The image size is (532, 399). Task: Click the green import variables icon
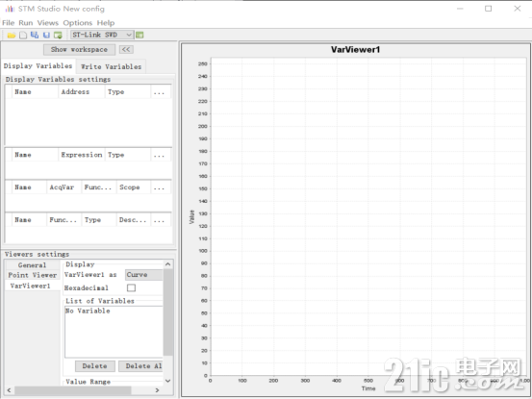pos(58,36)
